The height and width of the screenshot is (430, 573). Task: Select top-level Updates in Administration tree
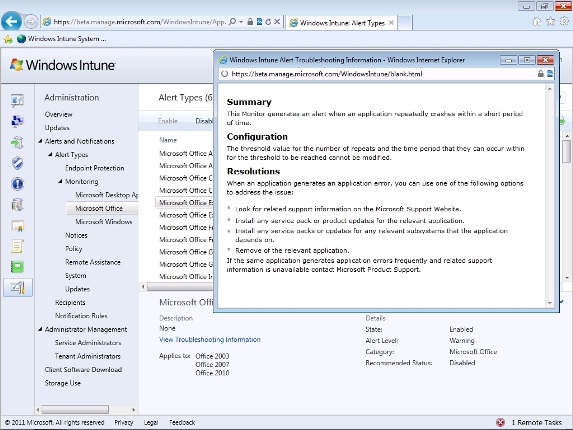tap(57, 128)
